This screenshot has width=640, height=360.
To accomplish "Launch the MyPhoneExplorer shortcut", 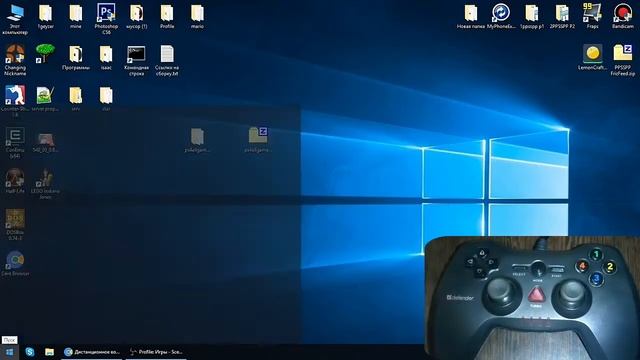I will 501,17.
